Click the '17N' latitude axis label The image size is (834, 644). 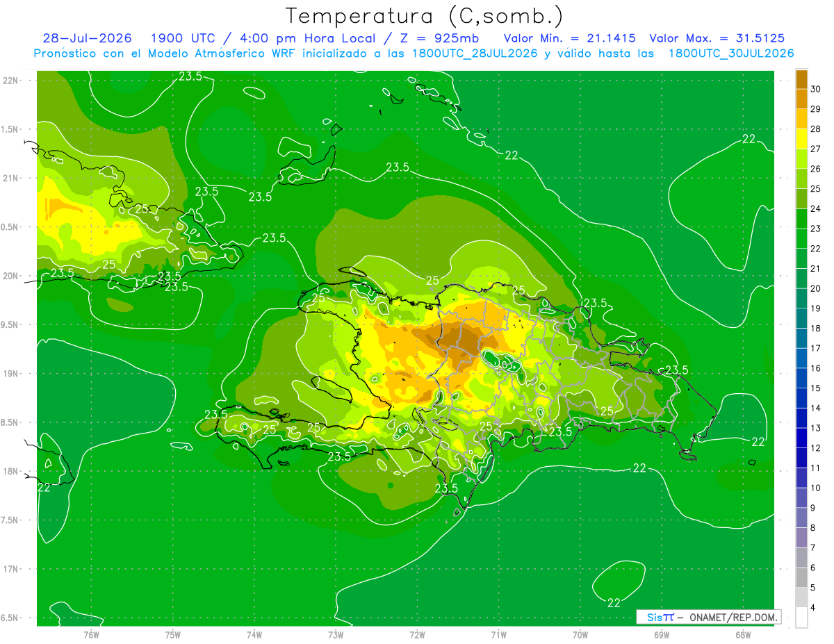click(x=10, y=569)
